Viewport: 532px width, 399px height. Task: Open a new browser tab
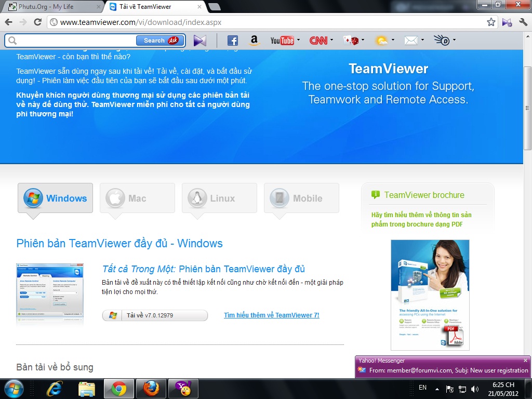(214, 7)
